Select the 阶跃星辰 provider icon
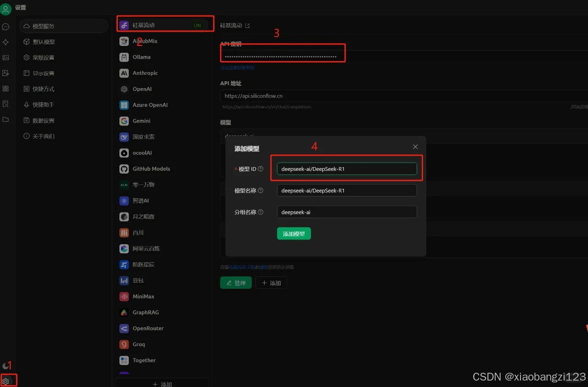Image resolution: width=588 pixels, height=387 pixels. point(124,264)
